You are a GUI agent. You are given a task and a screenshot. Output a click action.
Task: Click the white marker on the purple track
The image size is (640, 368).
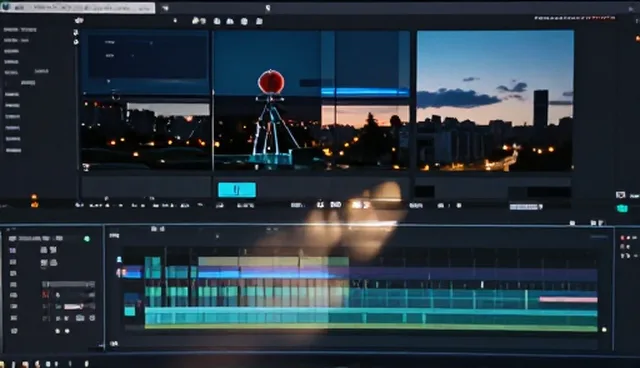[482, 284]
